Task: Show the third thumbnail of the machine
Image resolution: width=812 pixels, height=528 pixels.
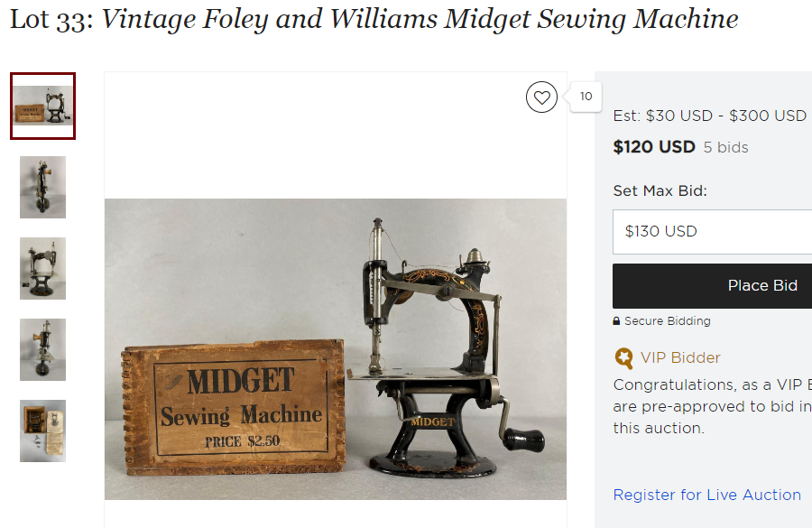Action: point(42,268)
